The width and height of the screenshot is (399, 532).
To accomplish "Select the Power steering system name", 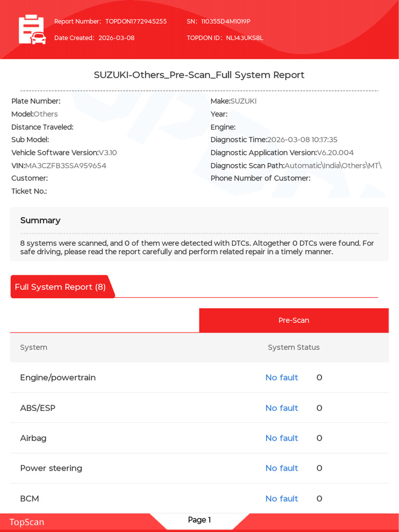I will pos(51,468).
